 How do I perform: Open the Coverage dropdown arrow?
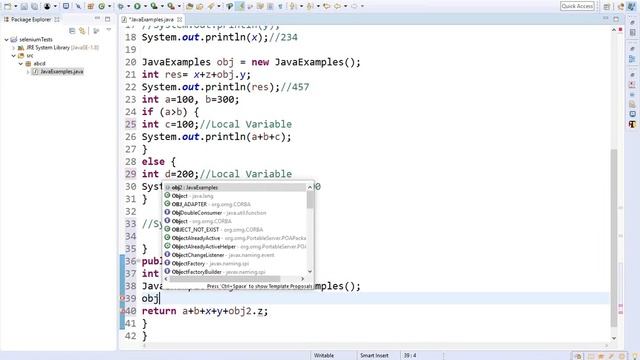point(162,6)
